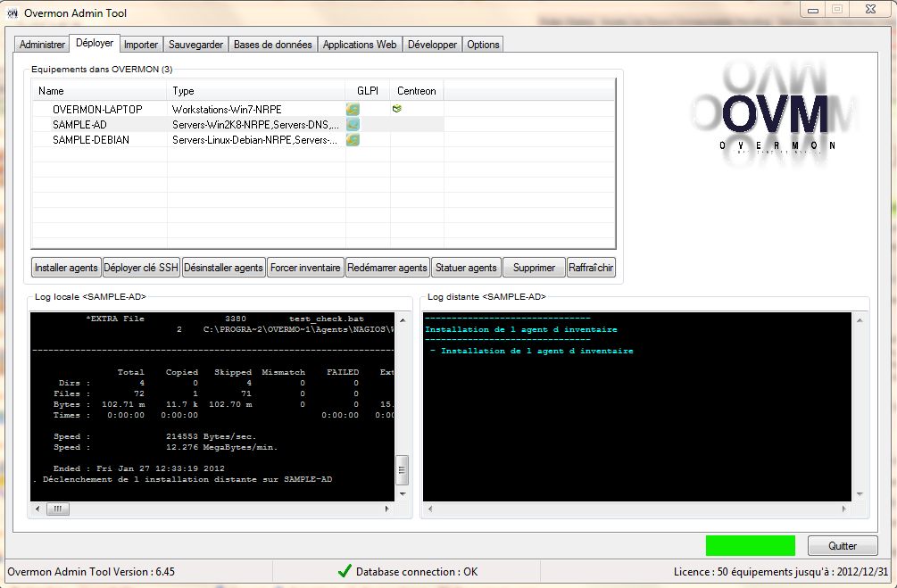Click Database connection : OK status text
This screenshot has height=588, width=897.
[x=417, y=571]
